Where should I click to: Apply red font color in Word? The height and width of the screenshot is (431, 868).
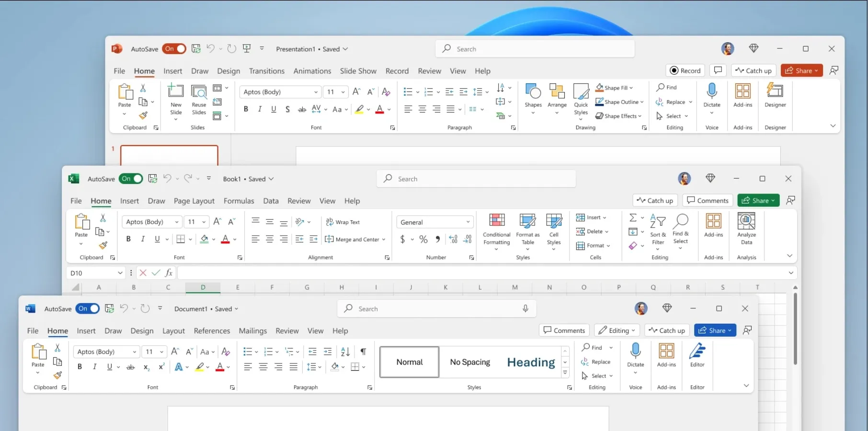[219, 367]
